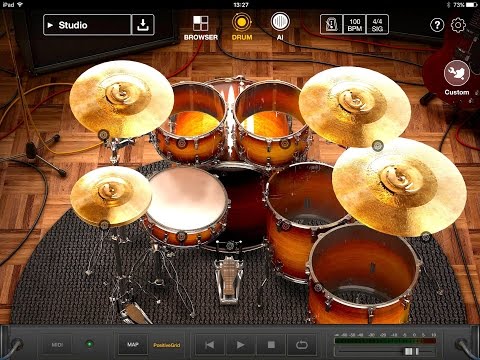Check the battery indicator in status bar
The height and width of the screenshot is (360, 480).
(472, 5)
